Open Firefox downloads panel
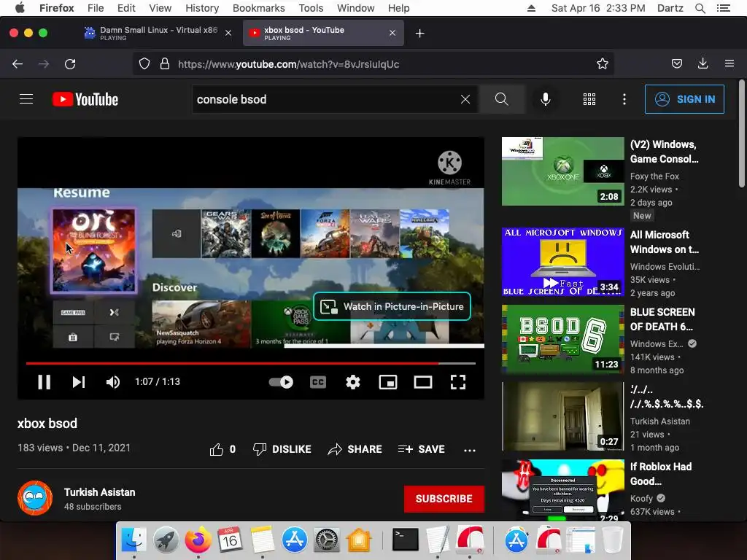This screenshot has width=747, height=560. click(703, 64)
